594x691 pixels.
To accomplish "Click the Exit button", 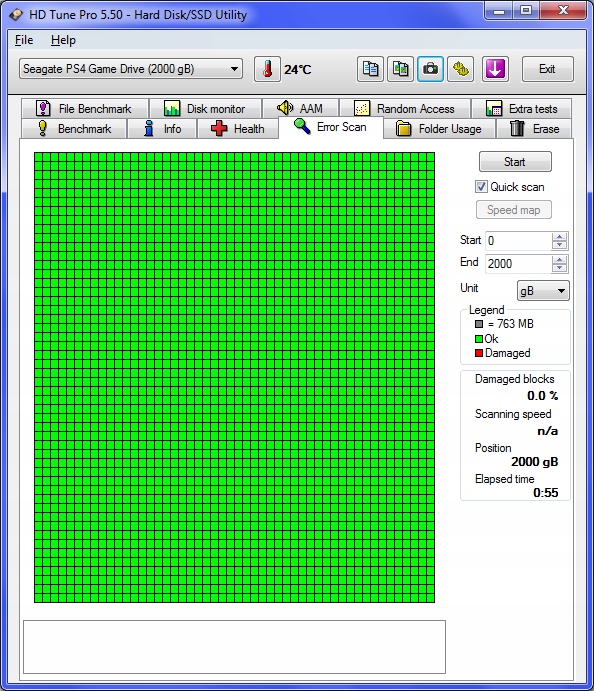I will 547,69.
